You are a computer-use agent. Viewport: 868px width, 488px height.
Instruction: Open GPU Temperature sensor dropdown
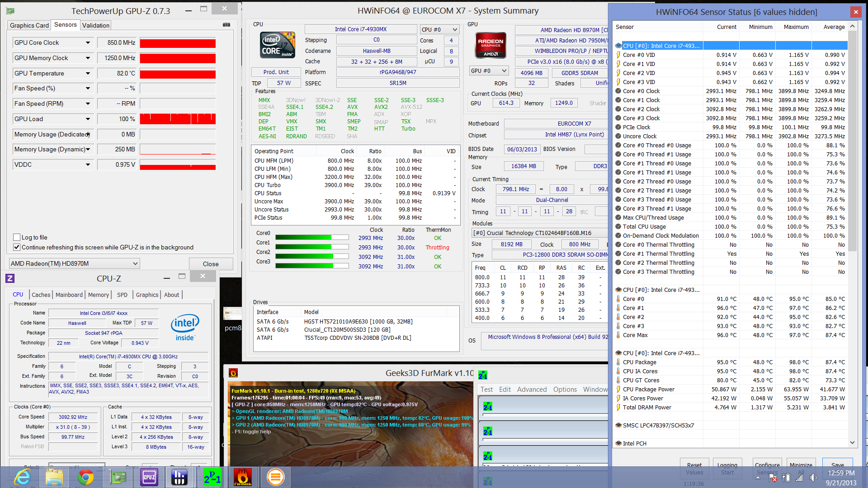pos(88,73)
